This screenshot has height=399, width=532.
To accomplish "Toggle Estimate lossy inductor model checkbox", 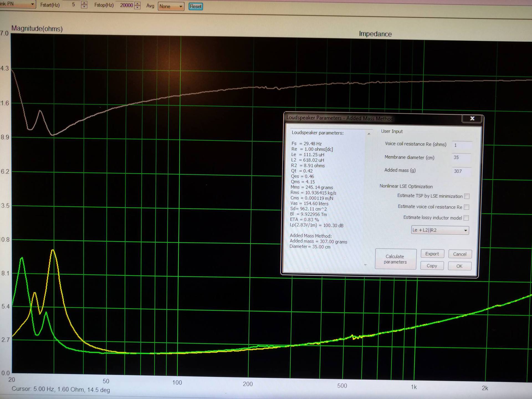I will click(466, 218).
